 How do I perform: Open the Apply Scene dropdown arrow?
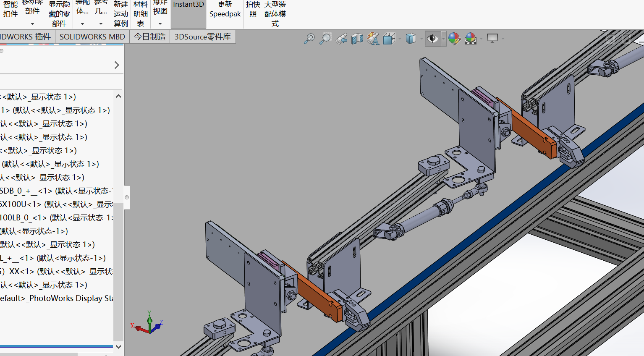click(481, 39)
